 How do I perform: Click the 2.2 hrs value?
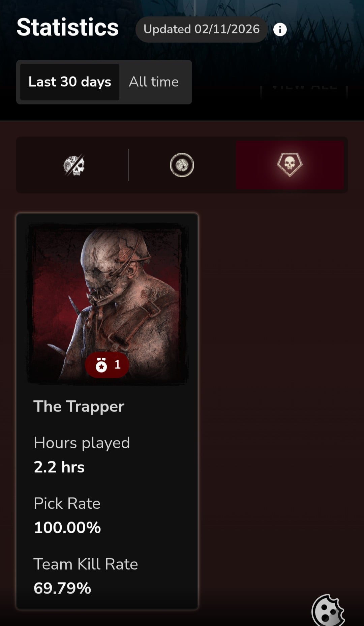click(x=59, y=467)
